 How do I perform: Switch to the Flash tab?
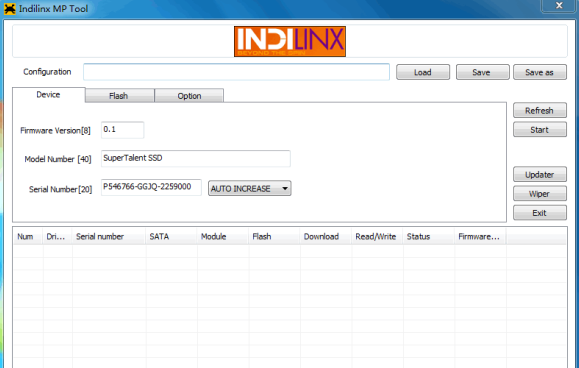click(x=119, y=96)
